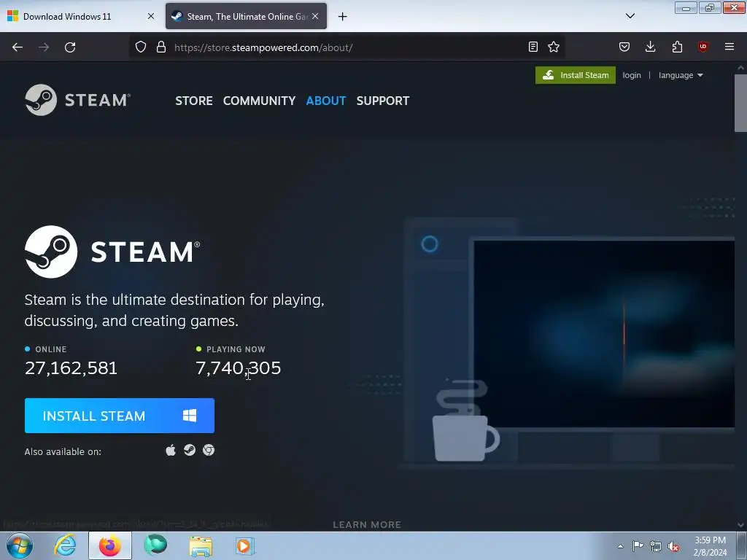Show hidden tray icons arrow
Viewport: 747px width, 560px height.
pyautogui.click(x=620, y=546)
